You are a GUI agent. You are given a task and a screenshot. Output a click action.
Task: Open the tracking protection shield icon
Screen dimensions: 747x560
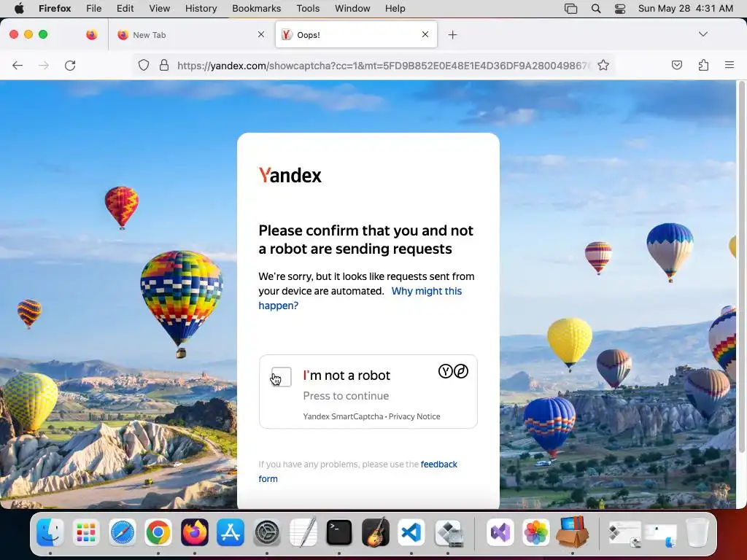[144, 65]
